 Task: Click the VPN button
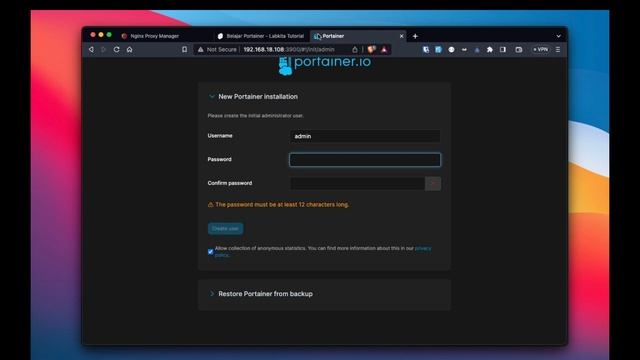(540, 49)
